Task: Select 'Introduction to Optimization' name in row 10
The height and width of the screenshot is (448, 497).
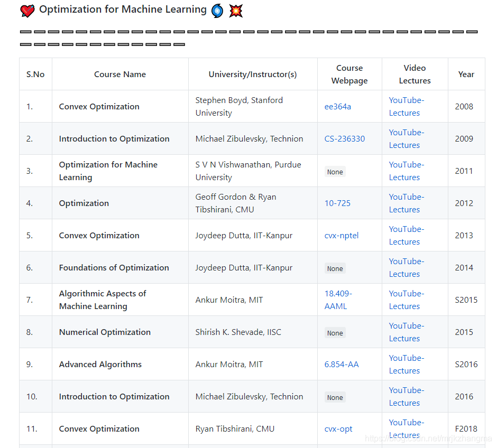Action: click(114, 397)
